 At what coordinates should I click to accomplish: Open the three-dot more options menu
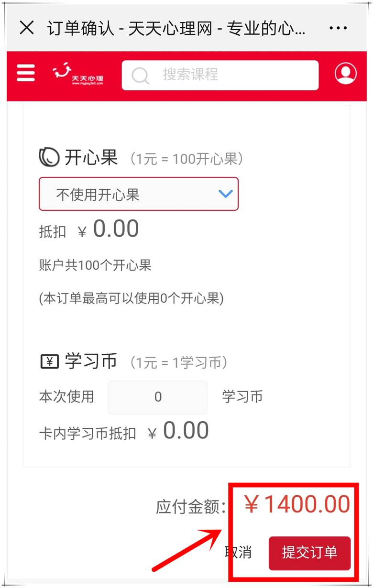coord(338,28)
